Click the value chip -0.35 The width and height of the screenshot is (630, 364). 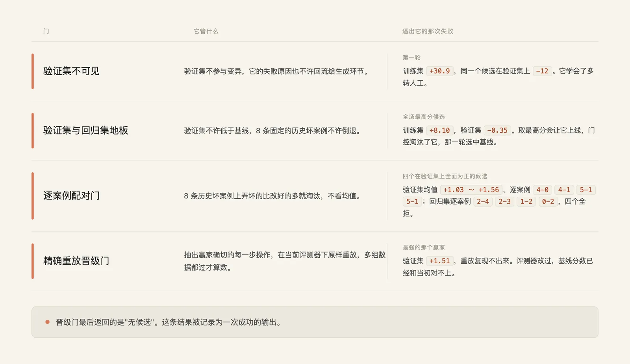click(x=497, y=131)
